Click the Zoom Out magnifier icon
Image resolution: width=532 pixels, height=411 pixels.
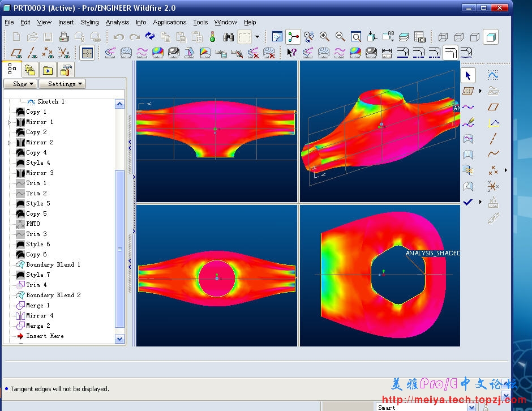(x=340, y=37)
